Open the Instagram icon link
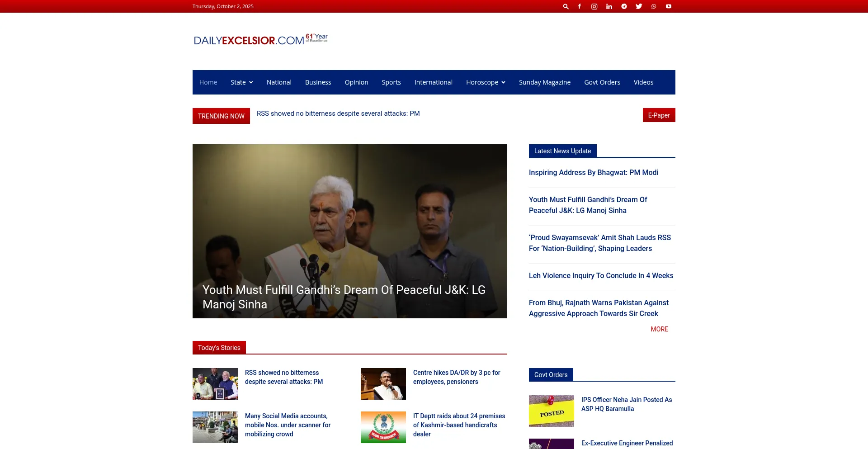The height and width of the screenshot is (449, 868). (594, 6)
